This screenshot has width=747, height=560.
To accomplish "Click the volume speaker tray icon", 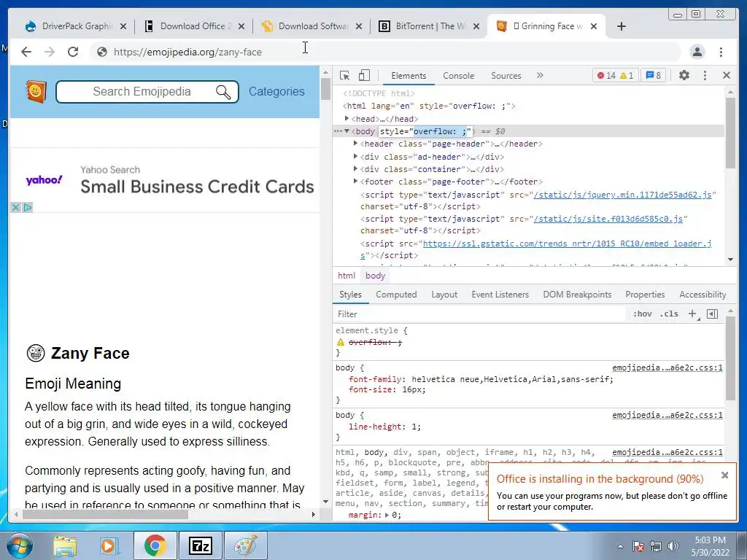I will click(x=673, y=546).
